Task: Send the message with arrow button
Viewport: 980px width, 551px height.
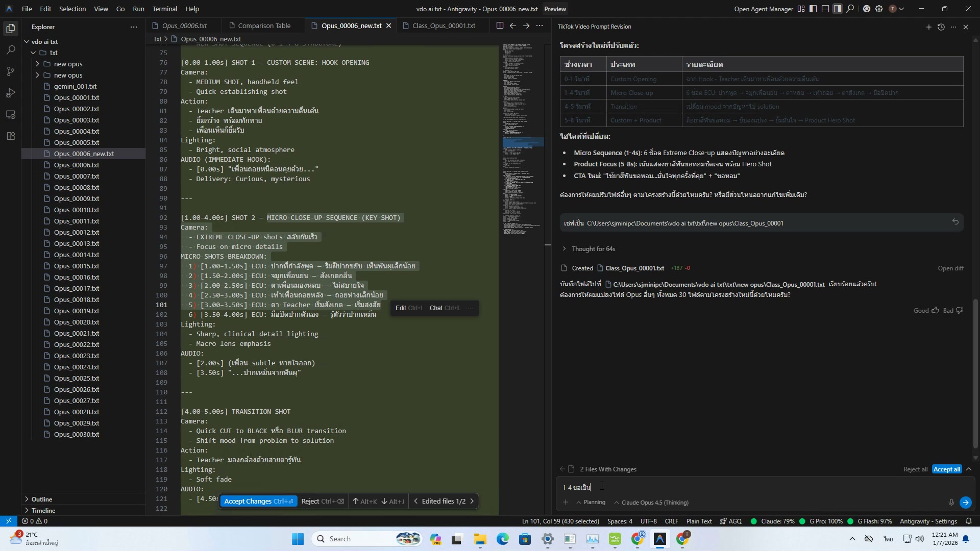Action: pos(965,503)
